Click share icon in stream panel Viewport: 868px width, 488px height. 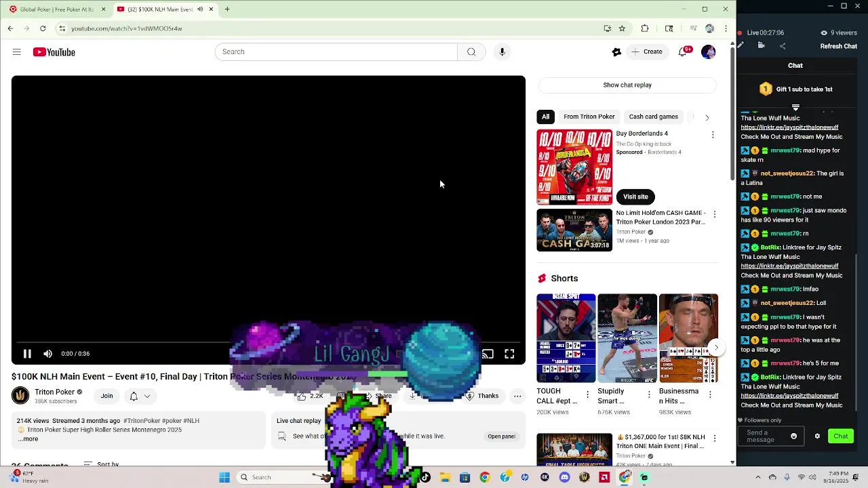[x=783, y=46]
